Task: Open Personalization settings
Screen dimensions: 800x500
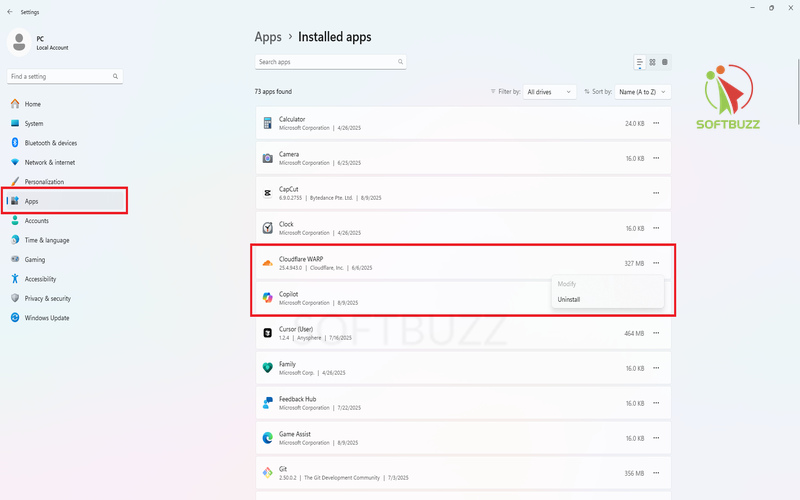Action: pos(44,182)
